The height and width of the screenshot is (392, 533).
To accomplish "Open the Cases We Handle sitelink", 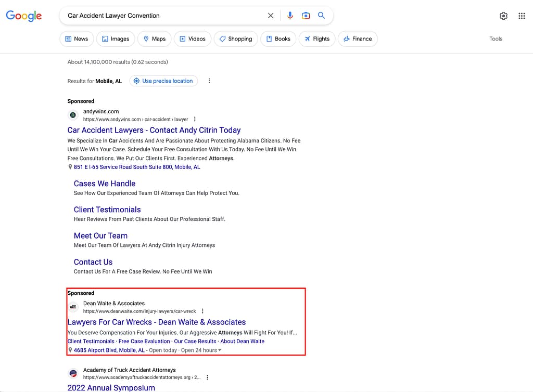I will 105,184.
